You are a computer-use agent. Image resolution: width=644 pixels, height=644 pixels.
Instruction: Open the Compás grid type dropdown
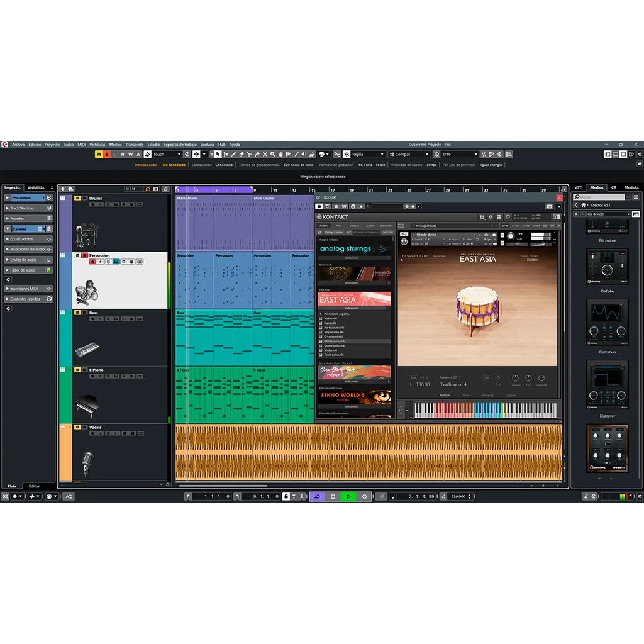click(x=409, y=155)
